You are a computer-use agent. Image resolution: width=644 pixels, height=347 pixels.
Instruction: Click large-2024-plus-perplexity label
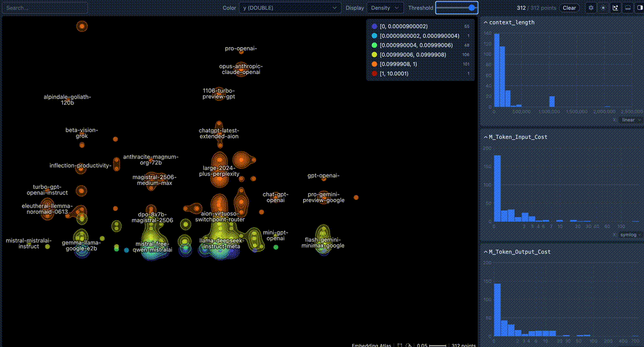pyautogui.click(x=219, y=171)
